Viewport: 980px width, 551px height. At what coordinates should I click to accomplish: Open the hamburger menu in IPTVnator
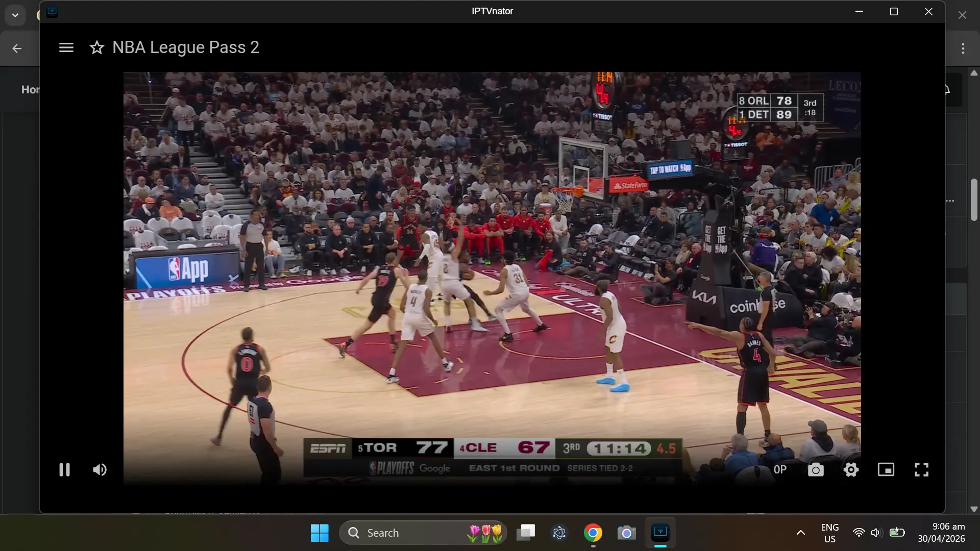(x=66, y=47)
